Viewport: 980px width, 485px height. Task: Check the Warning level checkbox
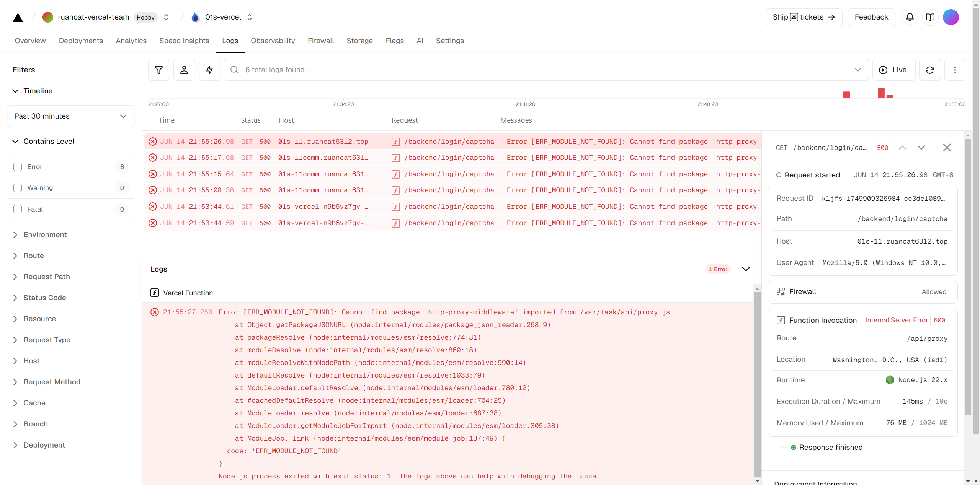(18, 188)
